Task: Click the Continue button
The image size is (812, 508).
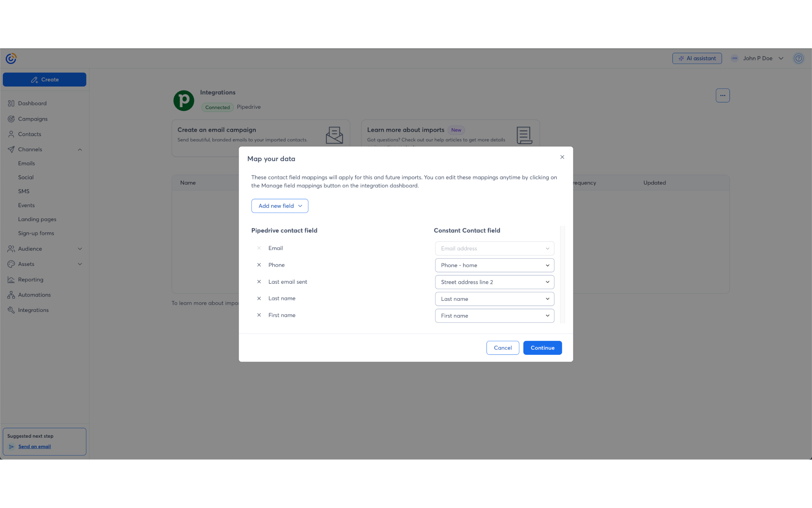Action: click(x=542, y=348)
